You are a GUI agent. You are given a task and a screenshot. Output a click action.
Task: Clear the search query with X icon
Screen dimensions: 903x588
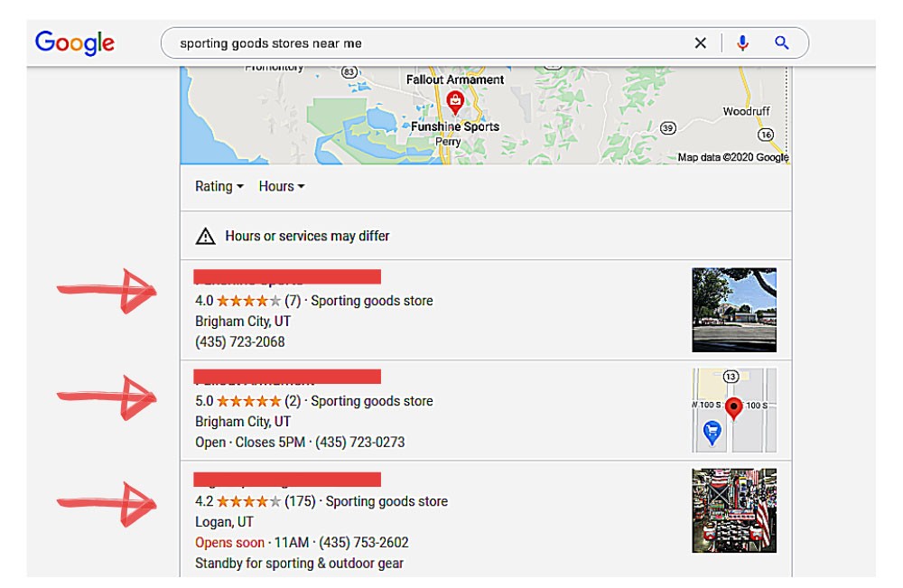coord(700,42)
